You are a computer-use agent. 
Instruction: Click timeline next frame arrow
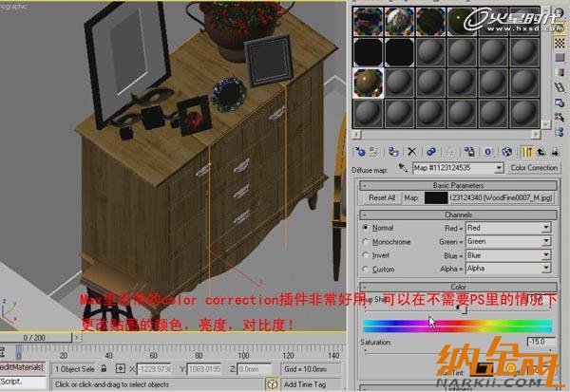pyautogui.click(x=77, y=338)
